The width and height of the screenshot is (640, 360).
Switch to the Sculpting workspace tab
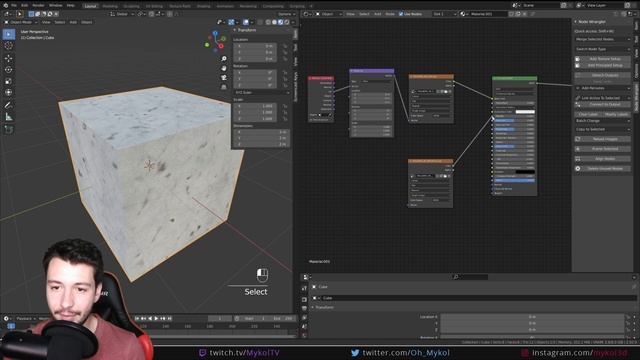pyautogui.click(x=131, y=6)
